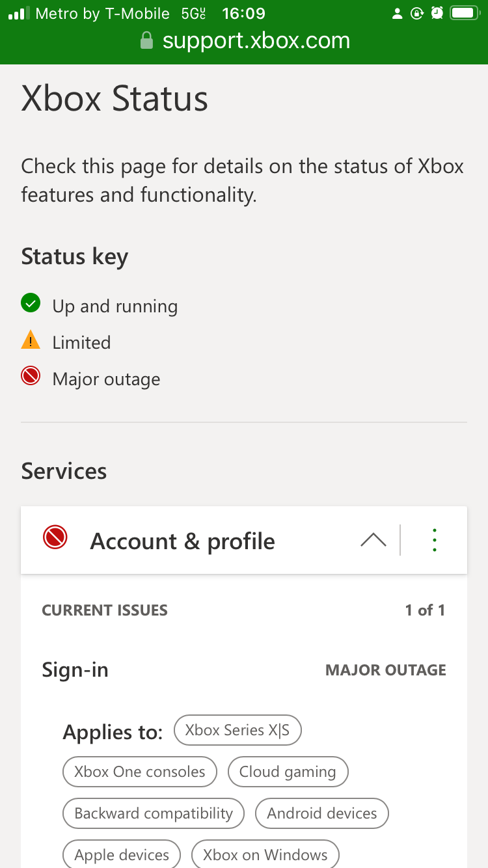Select the Xbox on Windows tag
Image resolution: width=488 pixels, height=868 pixels.
coord(265,854)
